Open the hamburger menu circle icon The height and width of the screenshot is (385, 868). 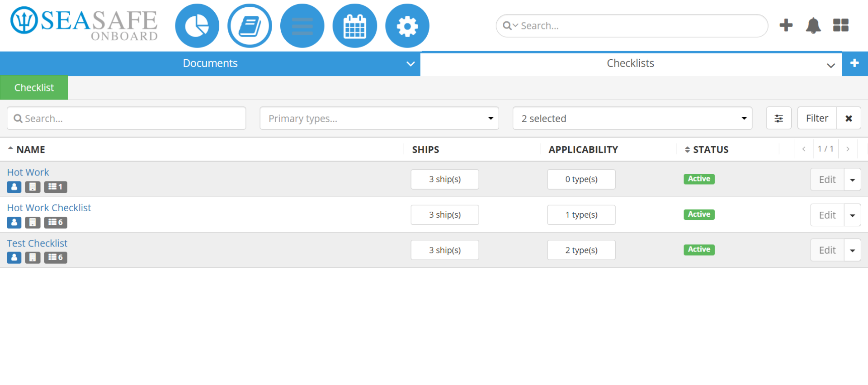click(302, 26)
